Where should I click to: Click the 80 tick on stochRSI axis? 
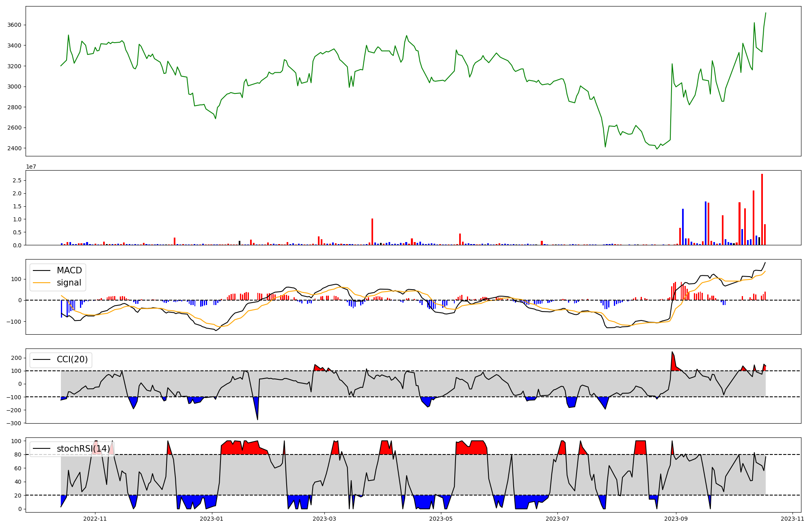pos(18,455)
